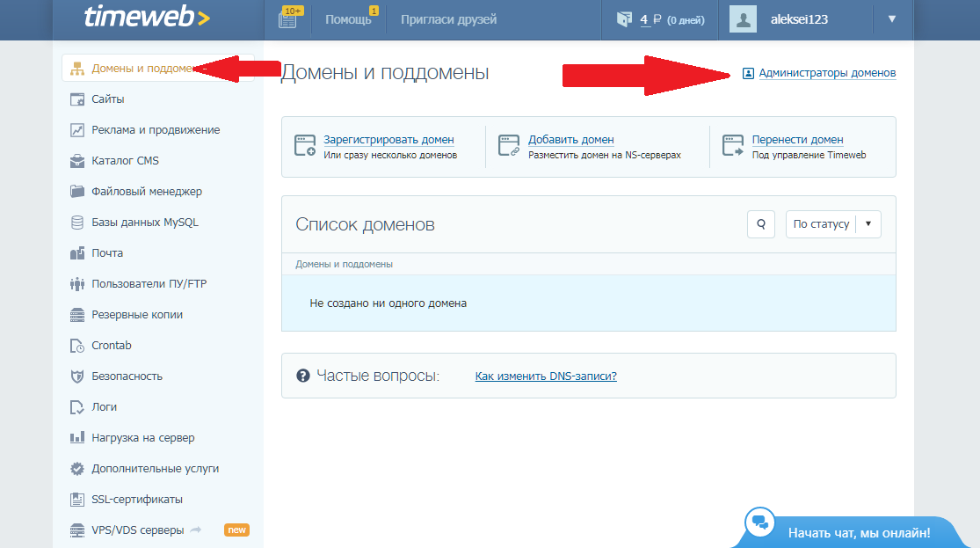Click the Register domain icon
This screenshot has width=980, height=548.
[305, 145]
